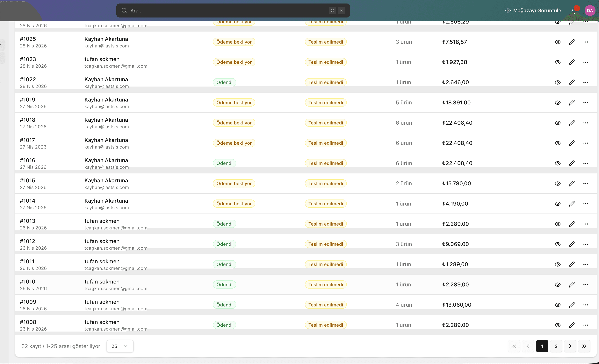Click Mağazayı Görüntüle link
The width and height of the screenshot is (599, 364).
[x=533, y=10]
